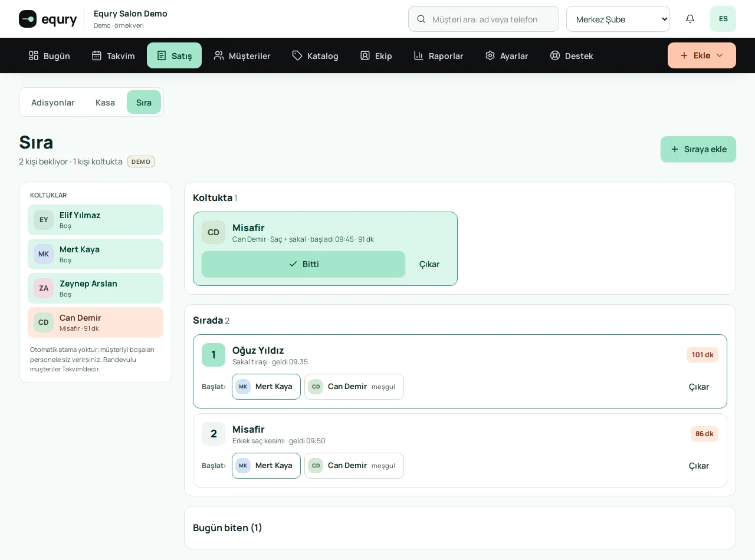Select the Sıra tab
755x560 pixels.
coord(144,102)
